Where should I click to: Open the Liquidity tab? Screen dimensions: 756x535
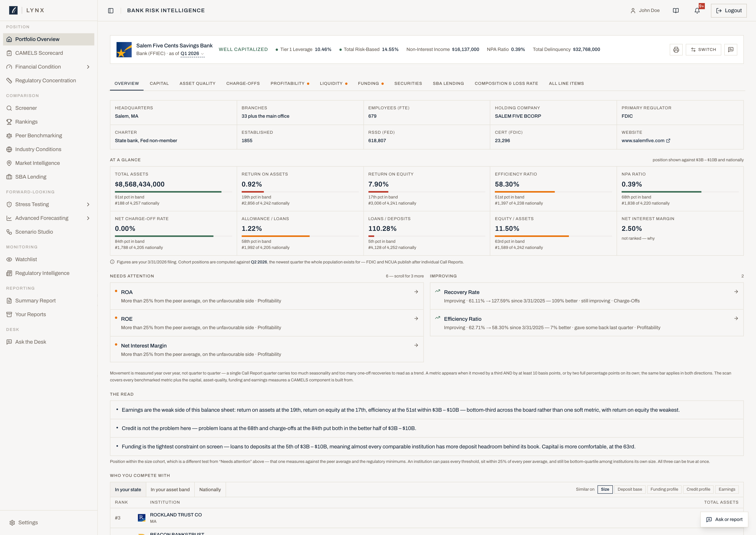[x=333, y=83]
